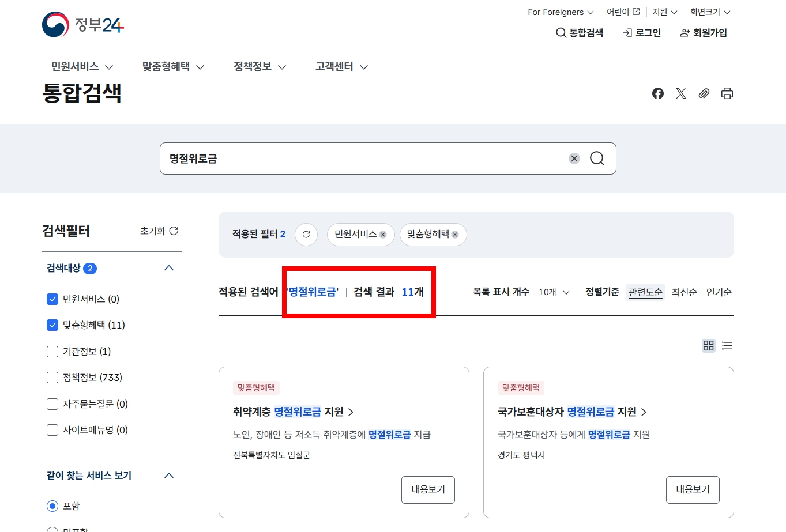This screenshot has height=532, width=786.
Task: Select the 포함 radio option
Action: point(52,505)
